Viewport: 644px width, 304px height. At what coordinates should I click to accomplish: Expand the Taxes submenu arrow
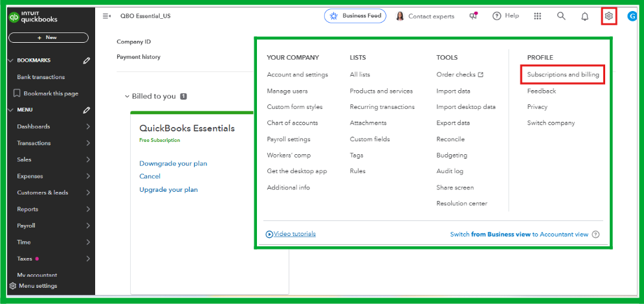88,259
